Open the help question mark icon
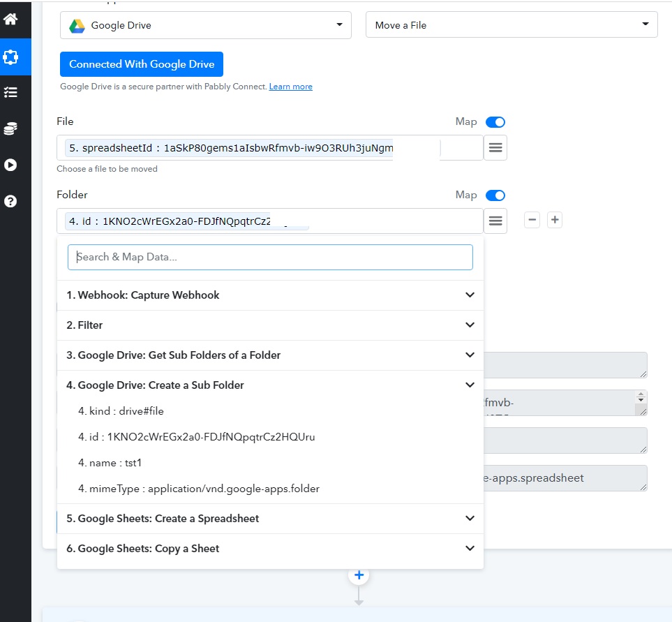The width and height of the screenshot is (672, 622). [x=10, y=201]
